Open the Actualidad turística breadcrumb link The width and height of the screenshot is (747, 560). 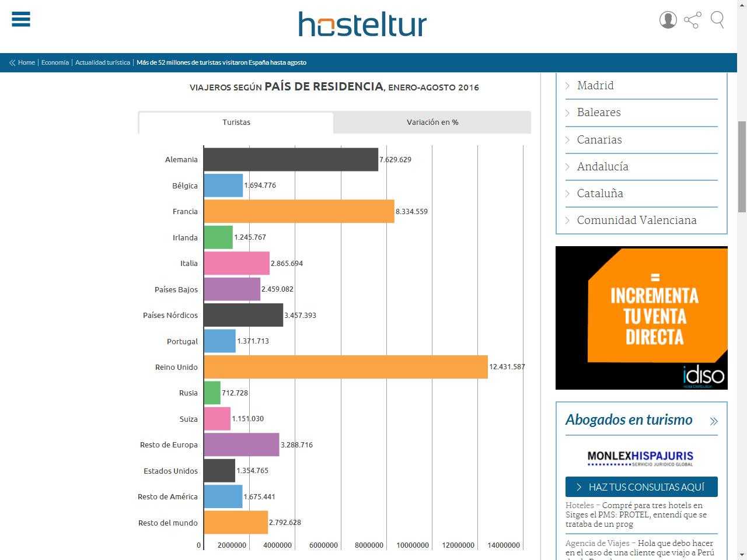click(x=103, y=62)
